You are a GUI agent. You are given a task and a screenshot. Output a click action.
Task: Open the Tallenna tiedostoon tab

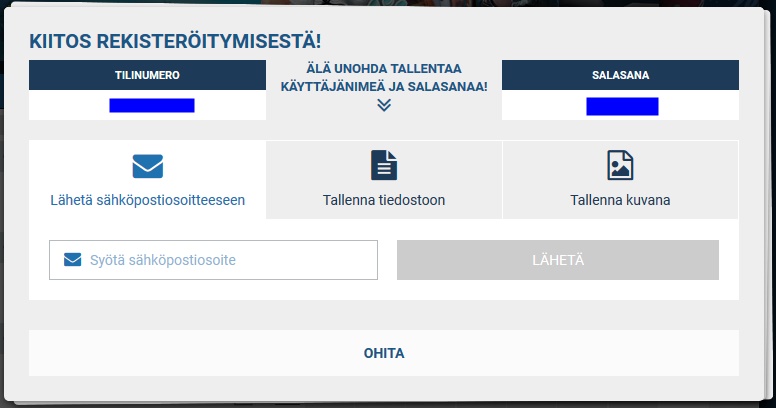pyautogui.click(x=384, y=180)
